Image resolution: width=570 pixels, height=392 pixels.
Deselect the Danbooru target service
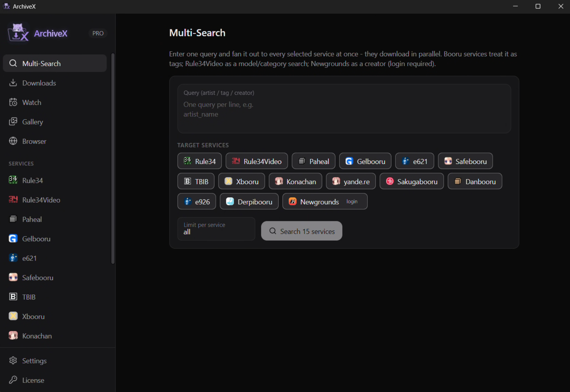[475, 181]
